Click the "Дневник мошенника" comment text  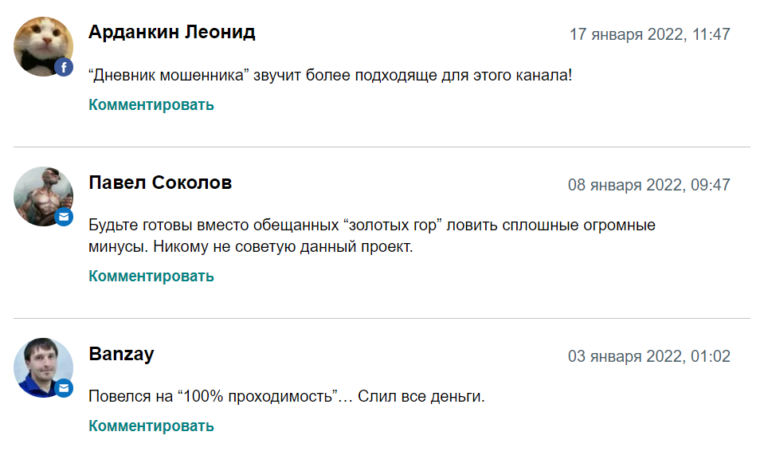pos(330,75)
